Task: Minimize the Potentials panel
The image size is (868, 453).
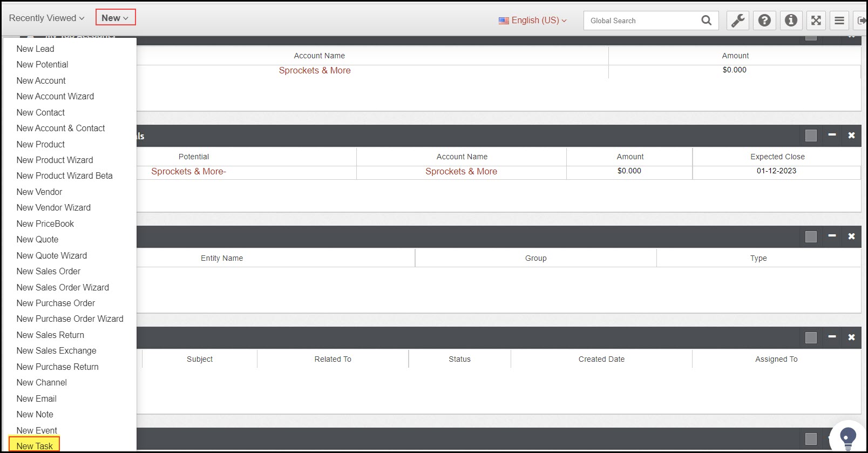Action: (832, 134)
